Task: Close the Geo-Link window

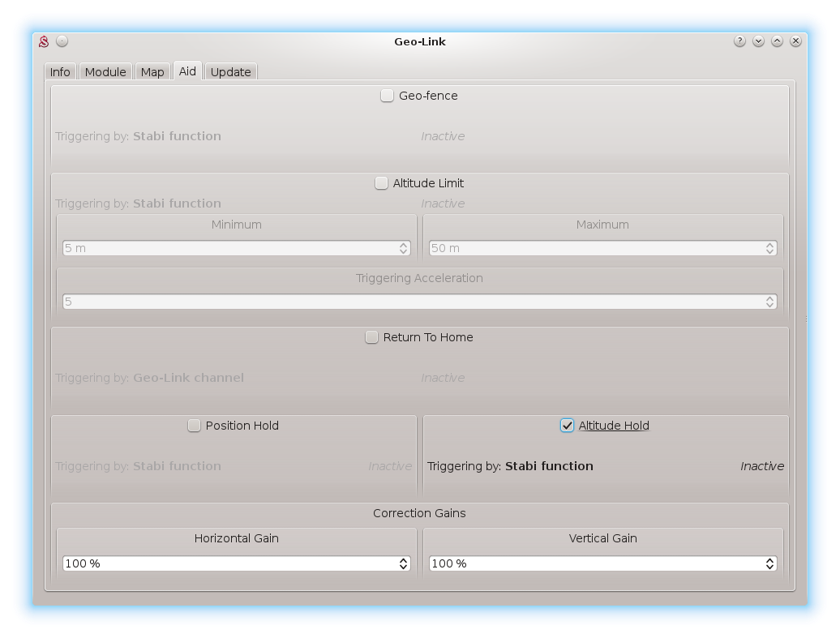Action: [796, 41]
